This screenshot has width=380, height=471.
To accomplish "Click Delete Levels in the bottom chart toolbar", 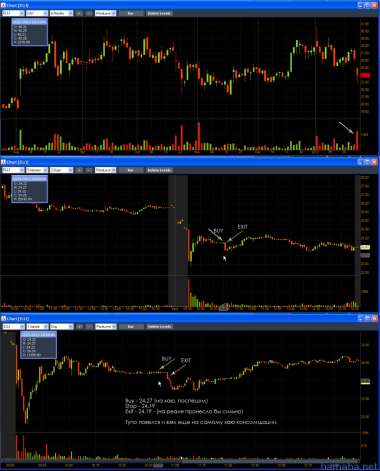I will [159, 327].
